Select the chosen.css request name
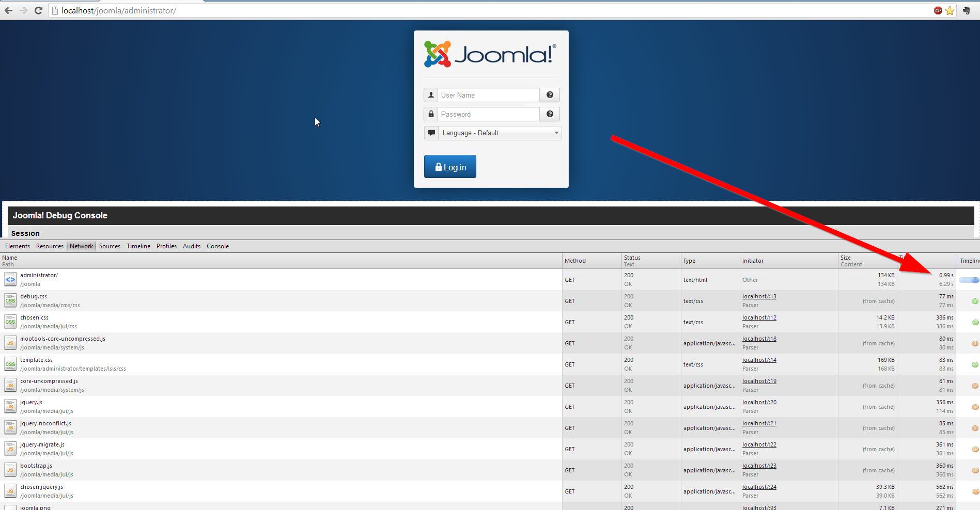The height and width of the screenshot is (510, 980). 35,317
